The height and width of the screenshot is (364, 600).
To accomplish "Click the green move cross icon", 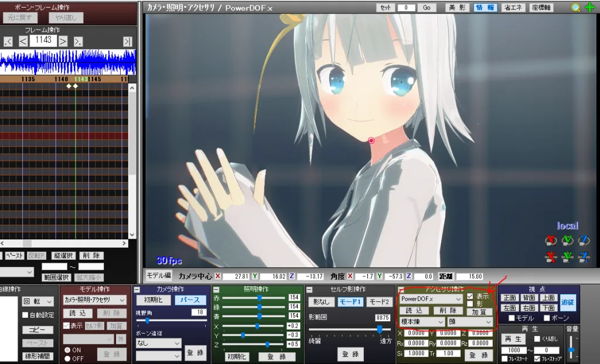I will pos(589,8).
